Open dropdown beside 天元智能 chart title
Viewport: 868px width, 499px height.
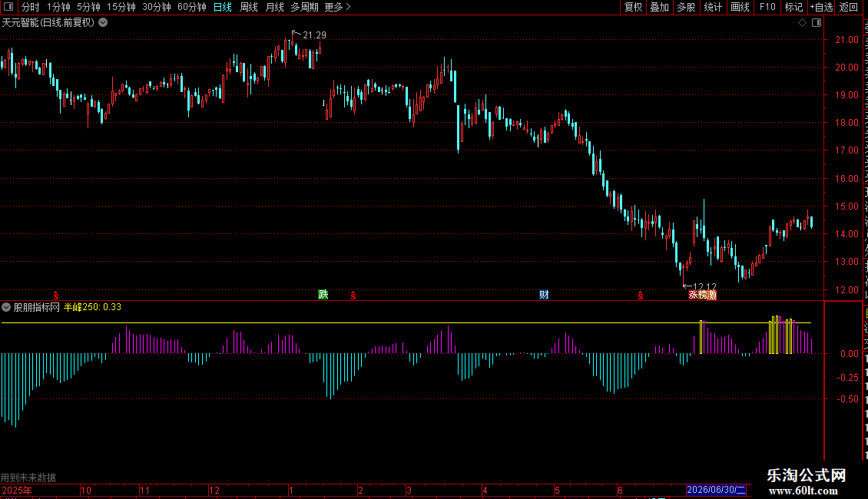(103, 23)
